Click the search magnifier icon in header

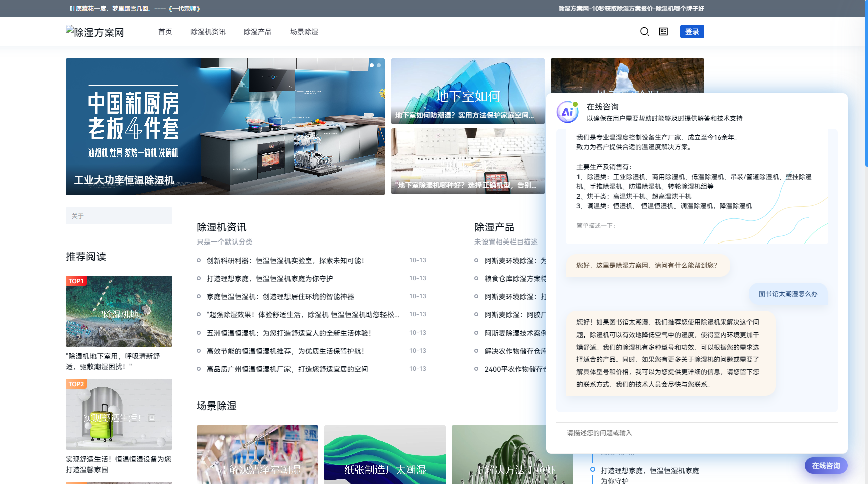tap(644, 32)
